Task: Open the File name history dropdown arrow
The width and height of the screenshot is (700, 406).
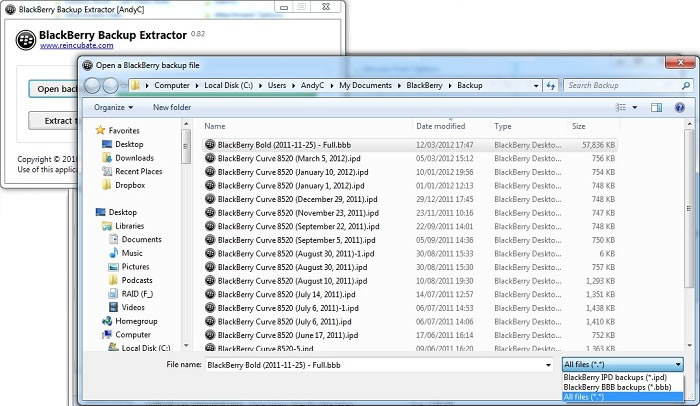Action: tap(548, 365)
